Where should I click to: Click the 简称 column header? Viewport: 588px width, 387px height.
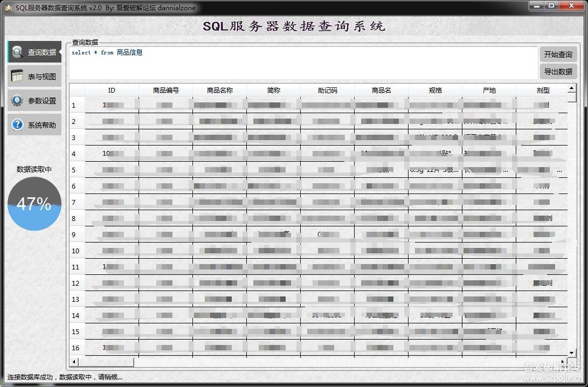point(274,91)
